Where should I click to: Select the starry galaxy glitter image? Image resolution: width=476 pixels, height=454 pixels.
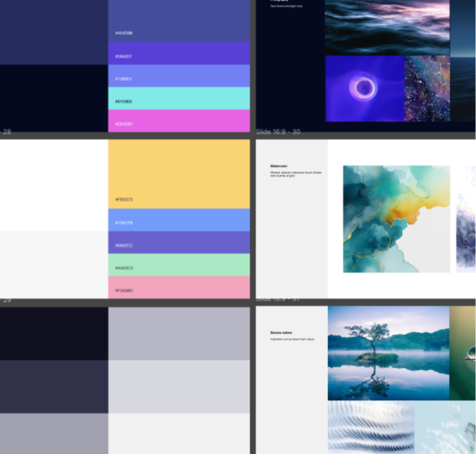427,88
